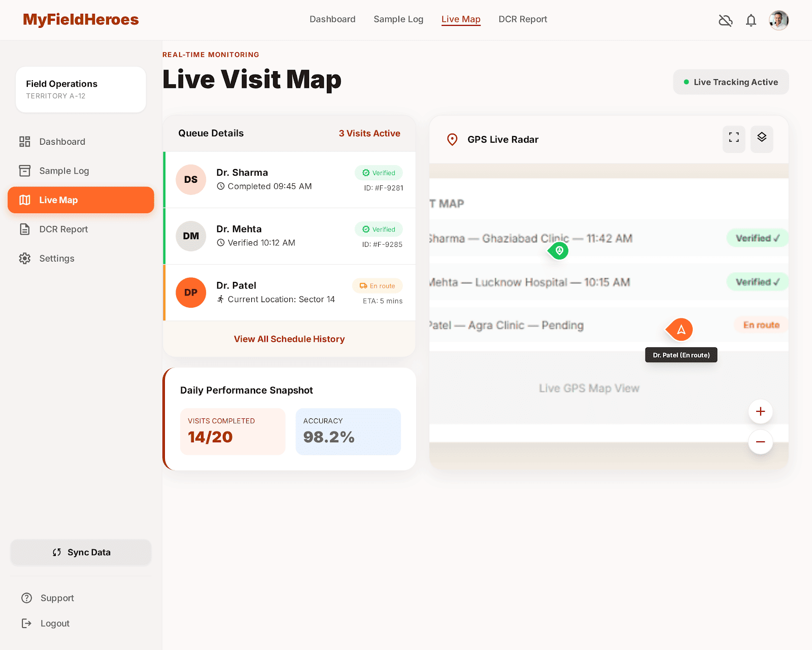This screenshot has width=812, height=650.
Task: Open the notifications bell
Action: [751, 20]
